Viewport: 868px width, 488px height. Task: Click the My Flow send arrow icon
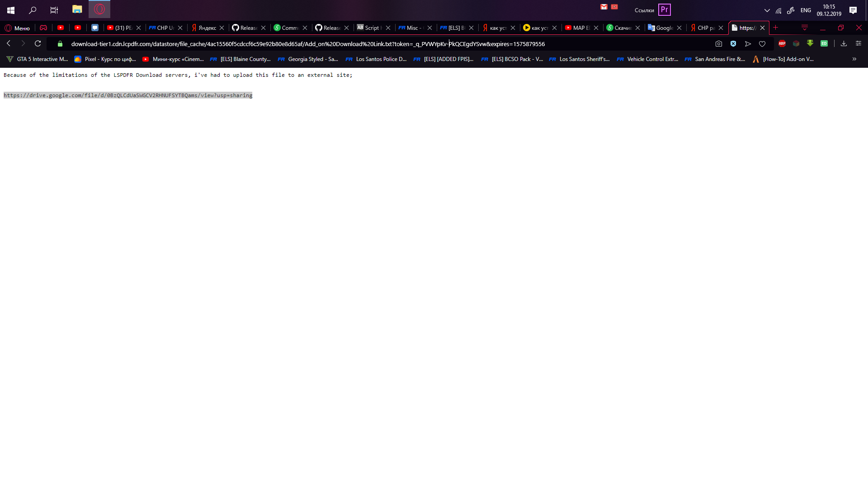click(748, 44)
